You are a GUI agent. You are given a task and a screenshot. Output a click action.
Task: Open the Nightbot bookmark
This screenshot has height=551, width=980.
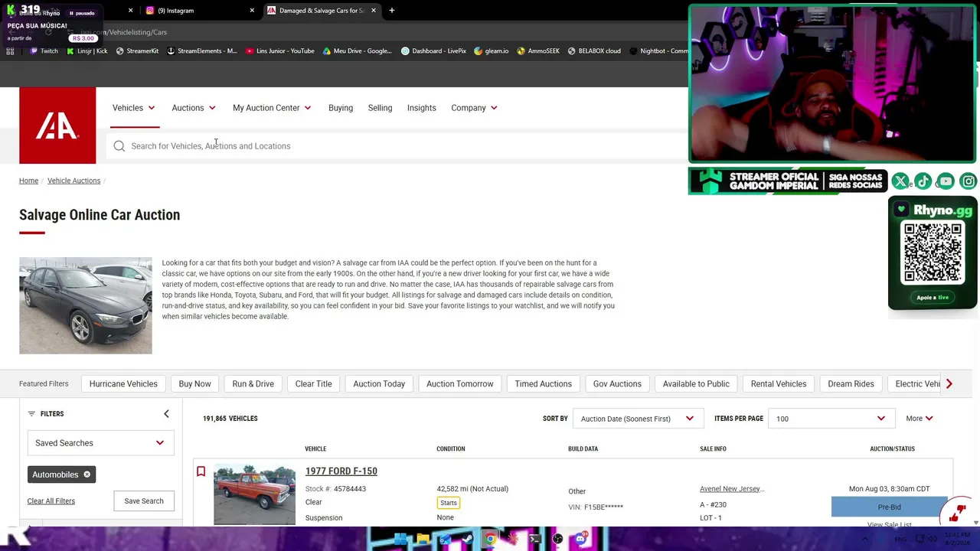coord(659,51)
